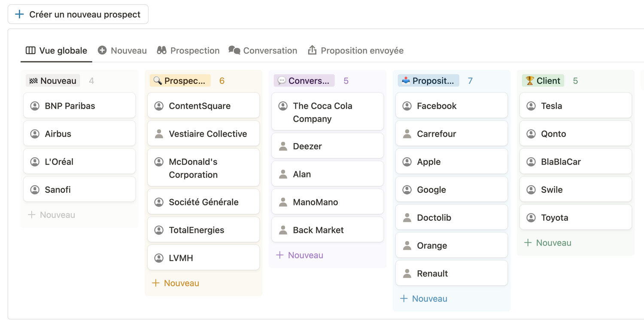Image resolution: width=644 pixels, height=333 pixels.
Task: Click the avatar icon on Tesla card
Action: click(531, 106)
